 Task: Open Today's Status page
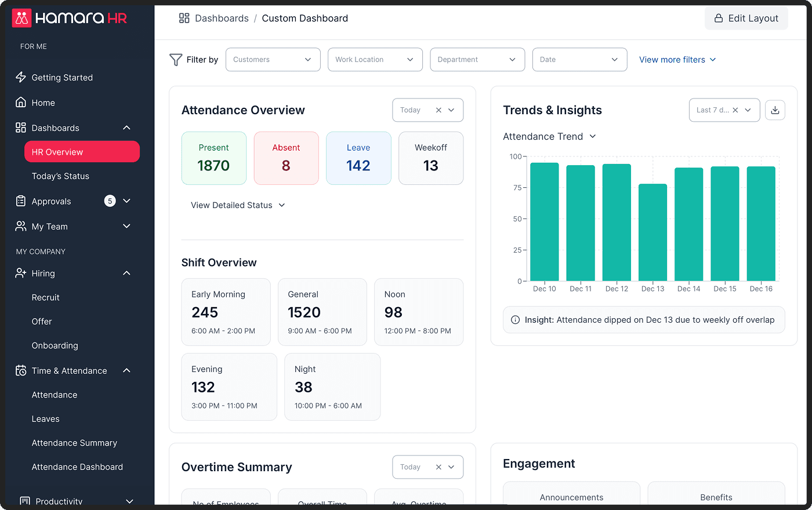point(60,176)
